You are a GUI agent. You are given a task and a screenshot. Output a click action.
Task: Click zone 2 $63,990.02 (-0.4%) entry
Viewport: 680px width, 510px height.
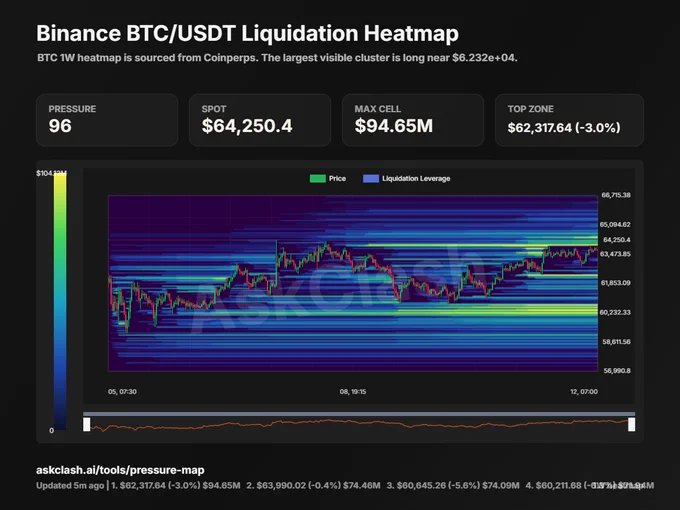coord(314,486)
